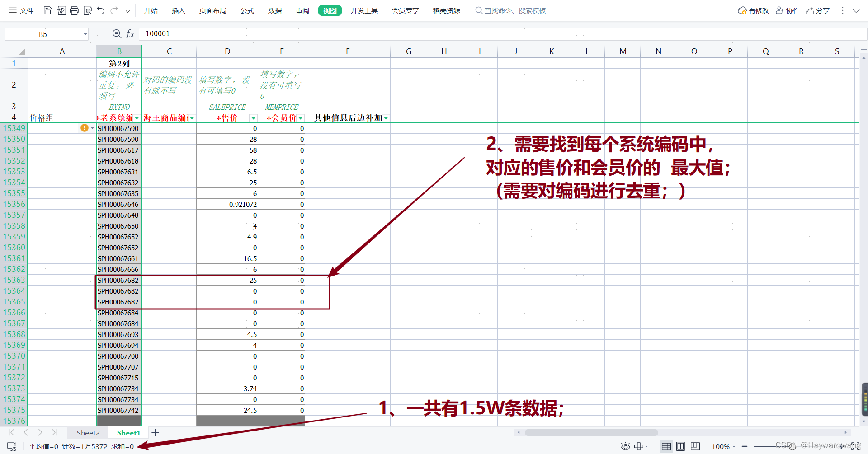Screen dimensions: 868x454
Task: Open filter dropdown on 会员价 column
Action: (301, 118)
